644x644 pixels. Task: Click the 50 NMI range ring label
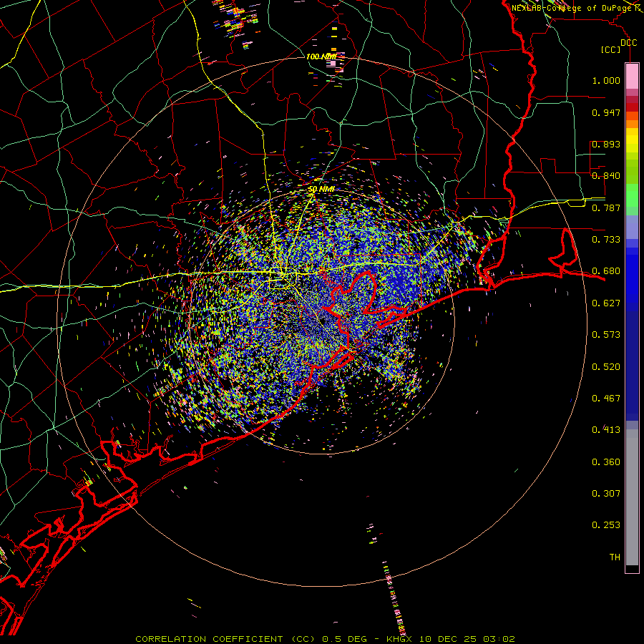[x=321, y=190]
